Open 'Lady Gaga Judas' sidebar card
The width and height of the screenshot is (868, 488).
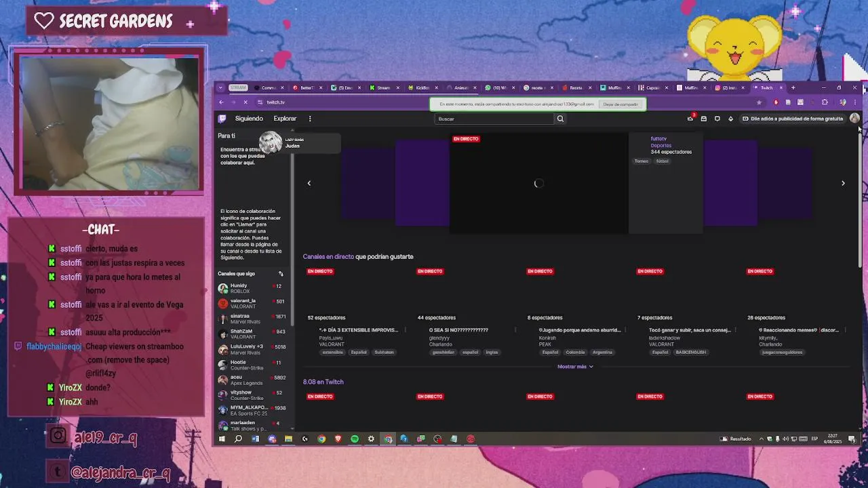coord(298,142)
